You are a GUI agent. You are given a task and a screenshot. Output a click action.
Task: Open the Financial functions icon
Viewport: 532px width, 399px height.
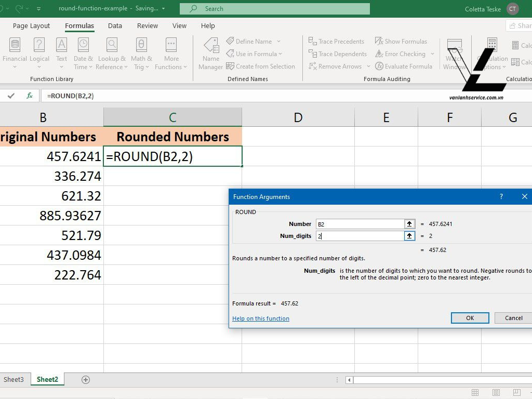[x=14, y=52]
